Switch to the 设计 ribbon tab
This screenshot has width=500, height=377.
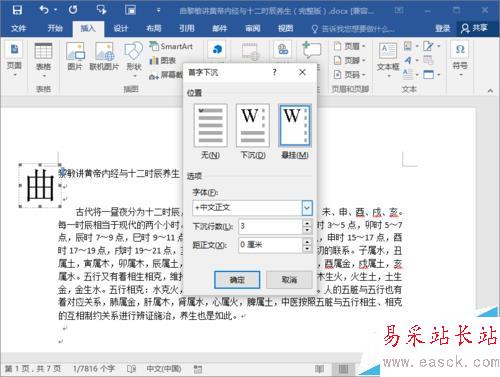(121, 28)
